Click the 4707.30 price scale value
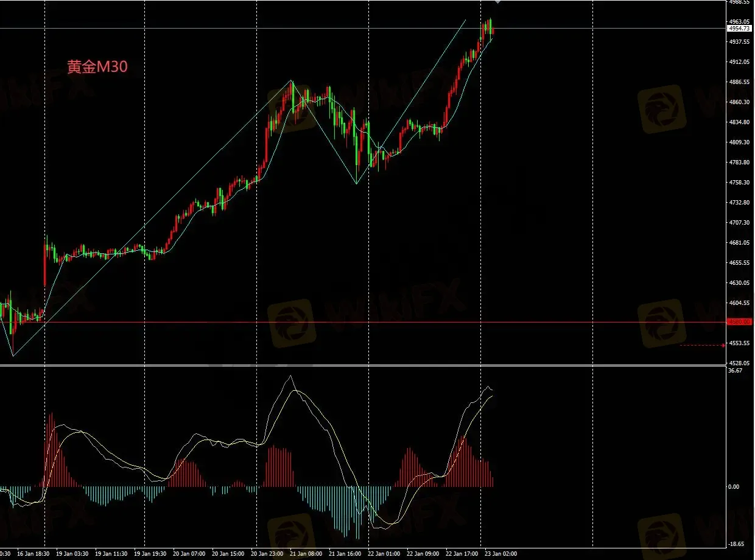The image size is (755, 560). click(740, 222)
